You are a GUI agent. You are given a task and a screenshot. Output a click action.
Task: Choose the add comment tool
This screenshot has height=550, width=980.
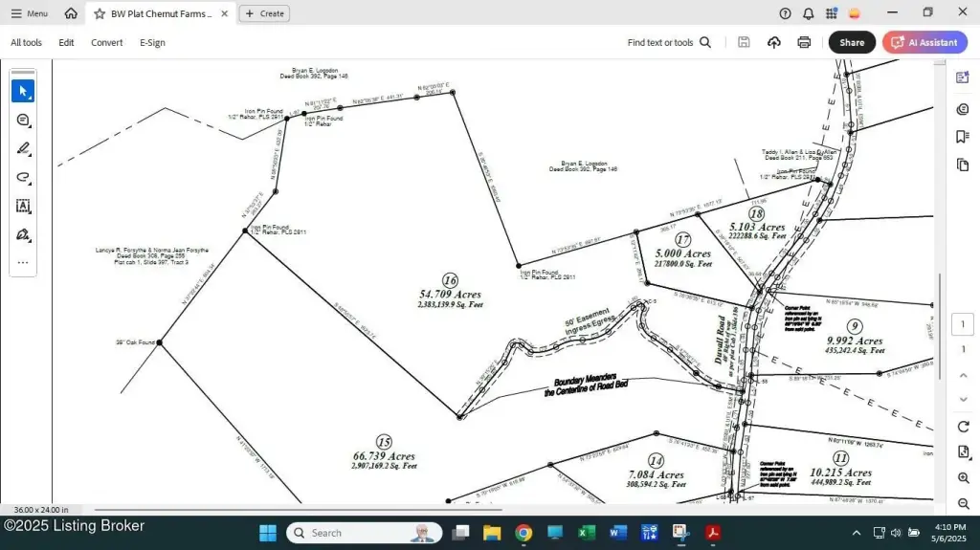click(x=23, y=120)
